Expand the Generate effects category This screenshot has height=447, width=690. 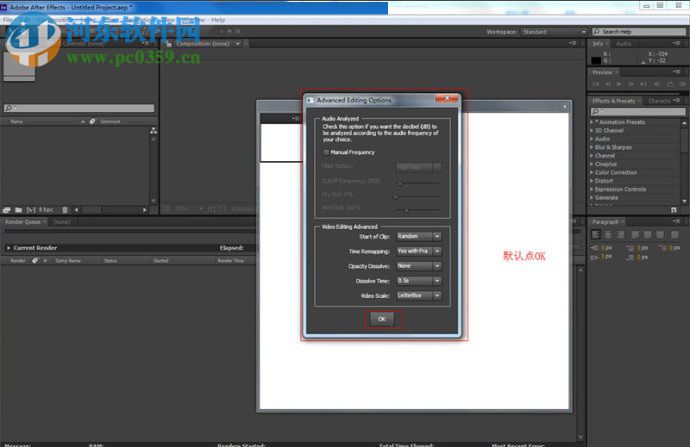(x=592, y=198)
